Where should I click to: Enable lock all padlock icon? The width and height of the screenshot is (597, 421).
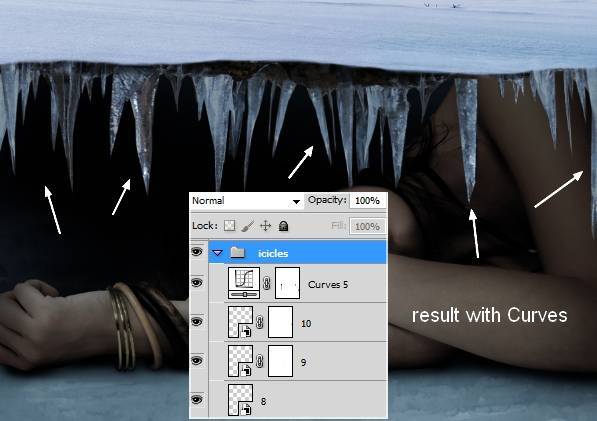283,226
